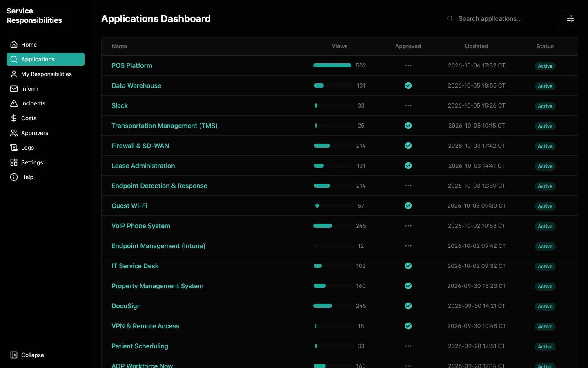
Task: Click the Incidents warning triangle icon
Action: [x=14, y=103]
